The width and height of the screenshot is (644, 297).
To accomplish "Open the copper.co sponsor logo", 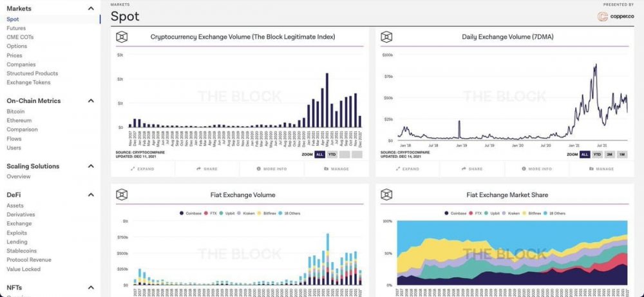I will point(615,17).
